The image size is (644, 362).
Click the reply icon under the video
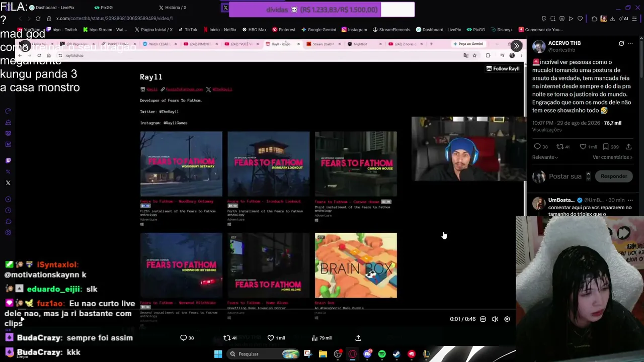pos(184,338)
